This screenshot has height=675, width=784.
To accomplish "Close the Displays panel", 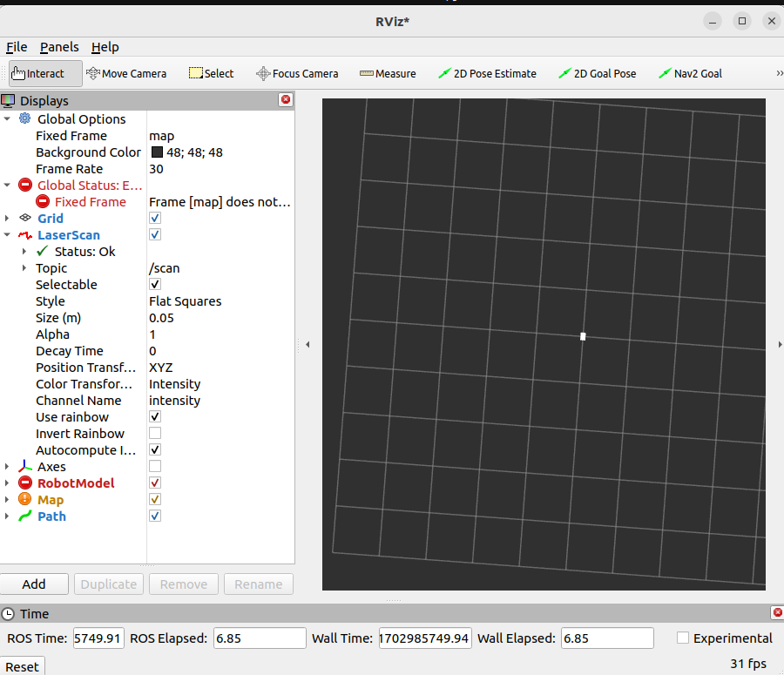I will 286,99.
